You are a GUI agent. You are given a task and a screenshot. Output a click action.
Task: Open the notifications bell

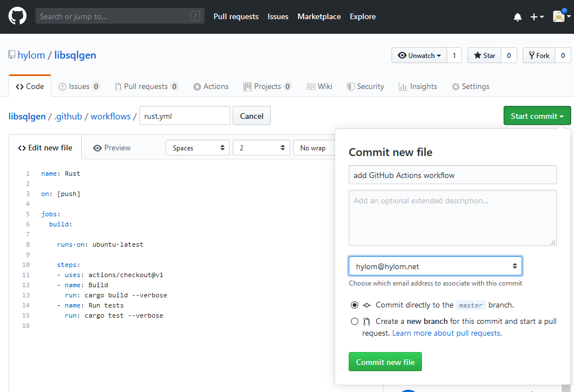point(517,17)
